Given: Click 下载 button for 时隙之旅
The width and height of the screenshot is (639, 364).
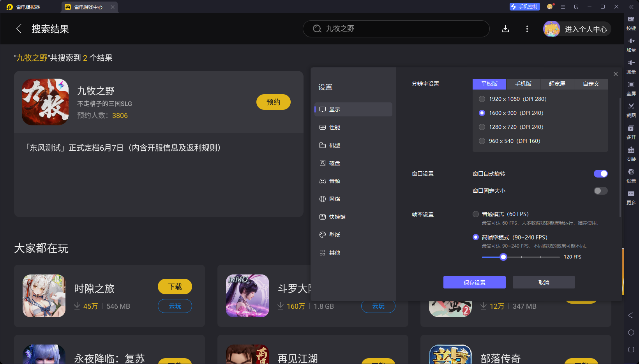Looking at the screenshot, I should click(175, 287).
